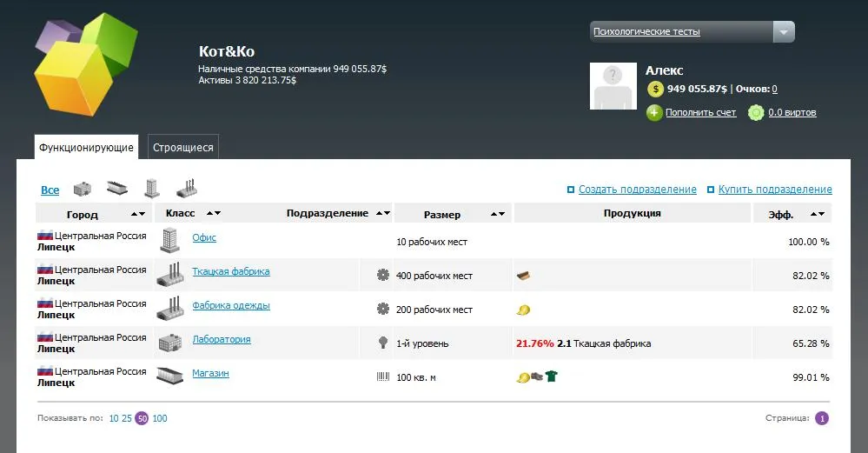Filter divisions by office tower icon
Image resolution: width=868 pixels, height=453 pixels.
point(152,189)
